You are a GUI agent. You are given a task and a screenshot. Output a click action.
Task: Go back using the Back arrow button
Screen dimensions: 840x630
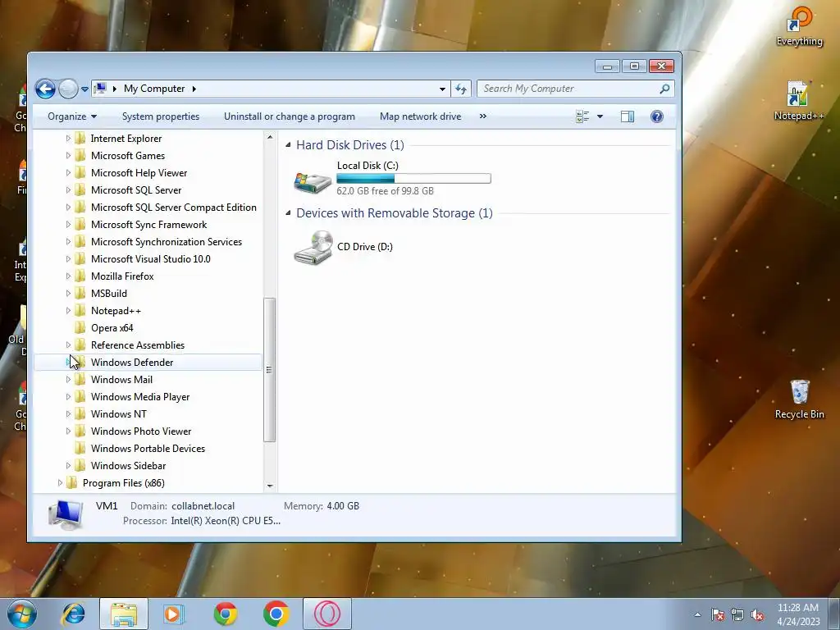click(46, 89)
